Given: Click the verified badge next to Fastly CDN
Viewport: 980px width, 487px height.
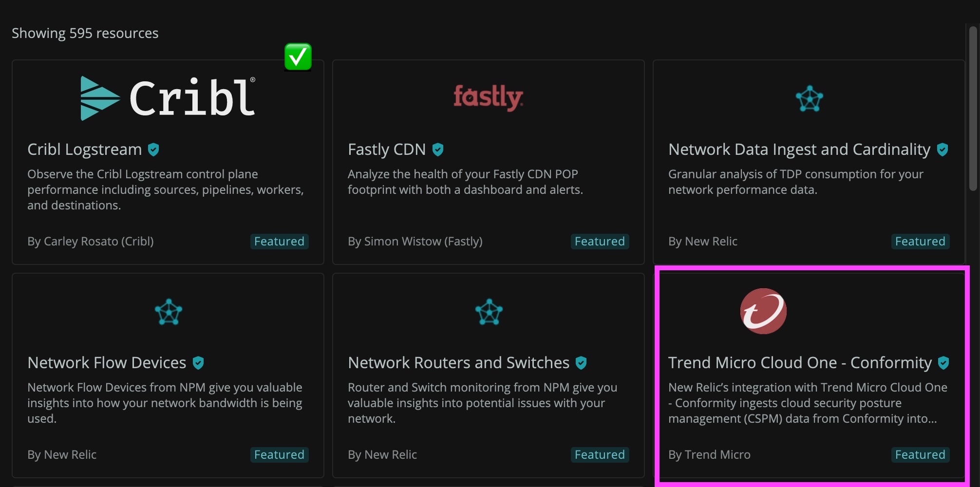Looking at the screenshot, I should tap(438, 150).
